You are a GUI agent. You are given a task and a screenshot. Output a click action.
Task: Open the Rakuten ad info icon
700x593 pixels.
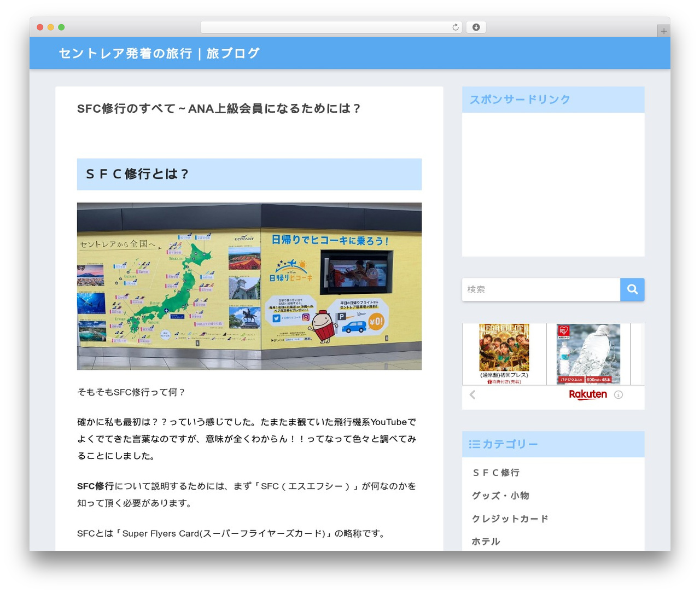[619, 394]
